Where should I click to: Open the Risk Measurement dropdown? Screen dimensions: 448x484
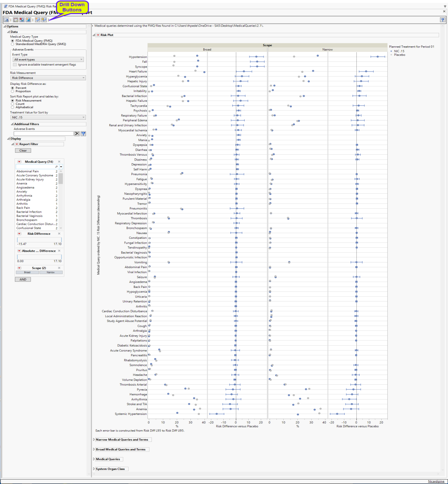pyautogui.click(x=48, y=78)
